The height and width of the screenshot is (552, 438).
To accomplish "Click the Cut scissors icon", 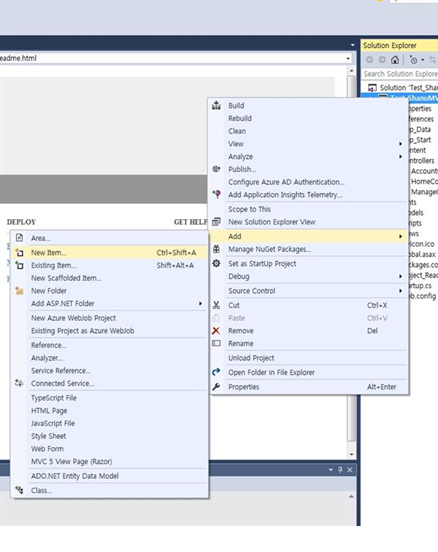I will (x=216, y=305).
